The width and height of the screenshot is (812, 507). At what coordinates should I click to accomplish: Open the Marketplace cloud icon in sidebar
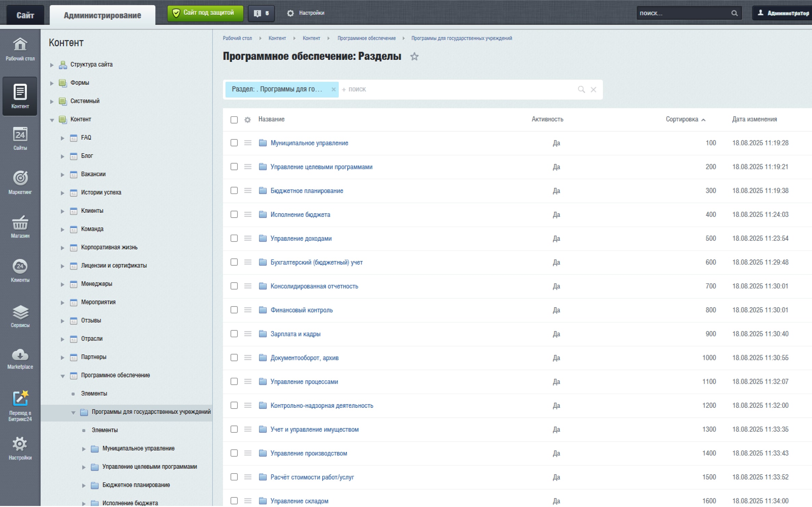coord(20,356)
